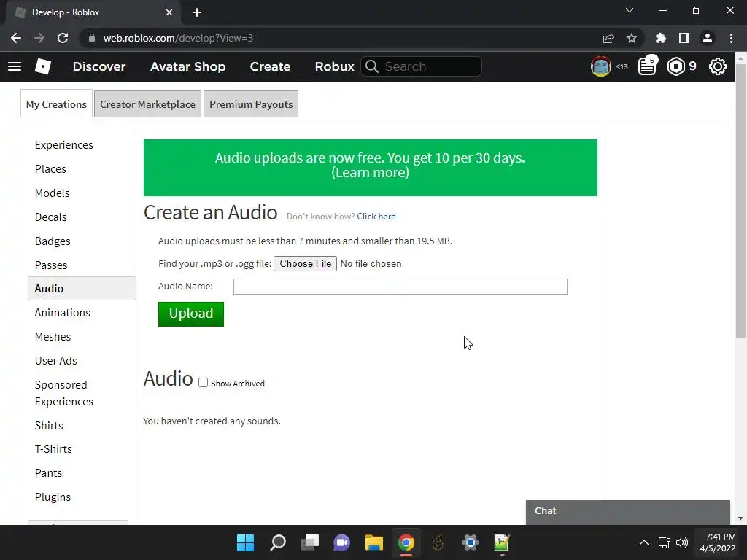Select Models in the sidebar
The width and height of the screenshot is (747, 560).
(52, 192)
